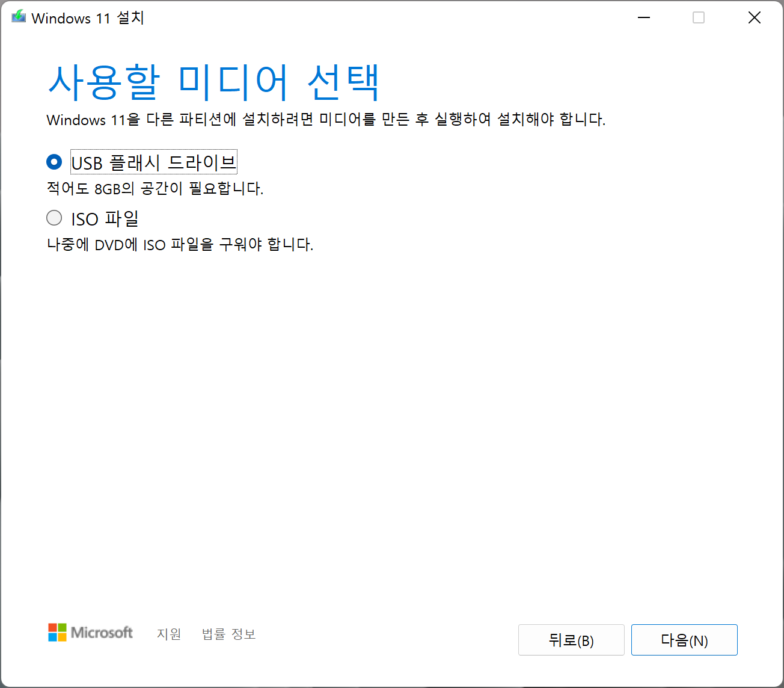The image size is (784, 688).
Task: Go back with the 뒤로(B) button
Action: pos(571,640)
